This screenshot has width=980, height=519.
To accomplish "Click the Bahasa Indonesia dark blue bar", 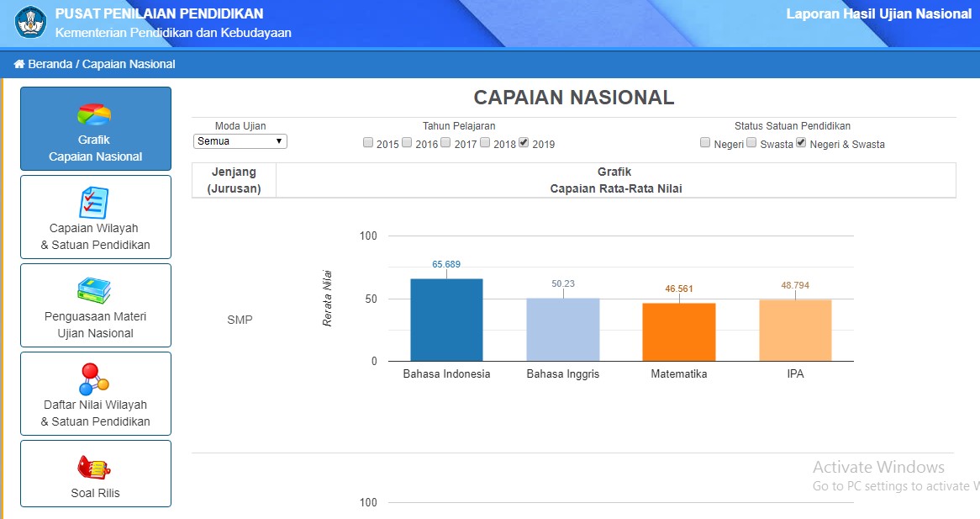I will (x=446, y=320).
